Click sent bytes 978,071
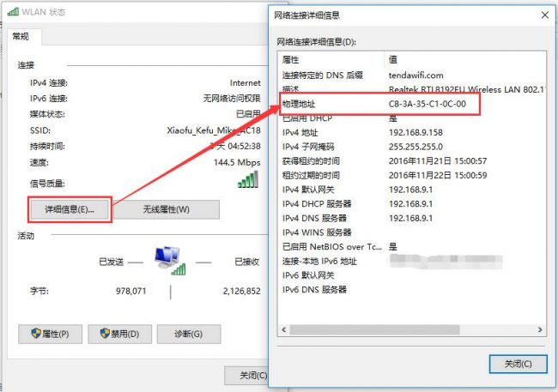Image resolution: width=558 pixels, height=392 pixels. 131,291
